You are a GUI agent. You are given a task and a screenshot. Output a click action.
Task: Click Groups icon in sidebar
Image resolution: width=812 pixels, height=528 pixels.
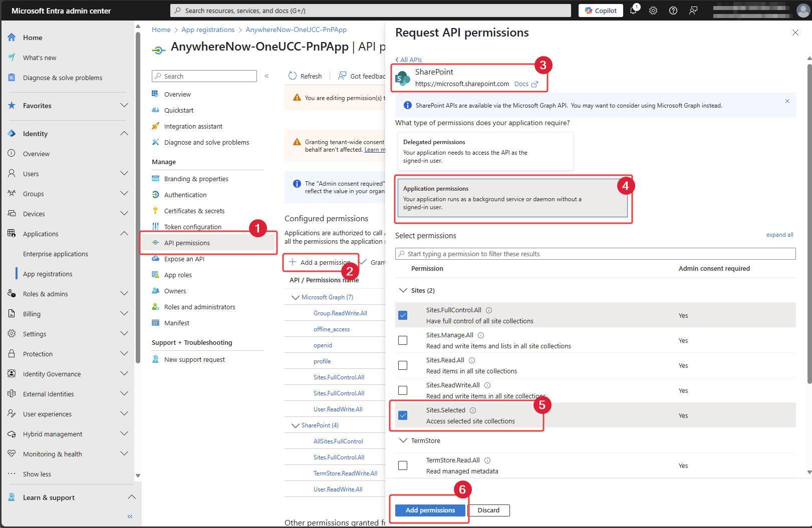point(12,194)
